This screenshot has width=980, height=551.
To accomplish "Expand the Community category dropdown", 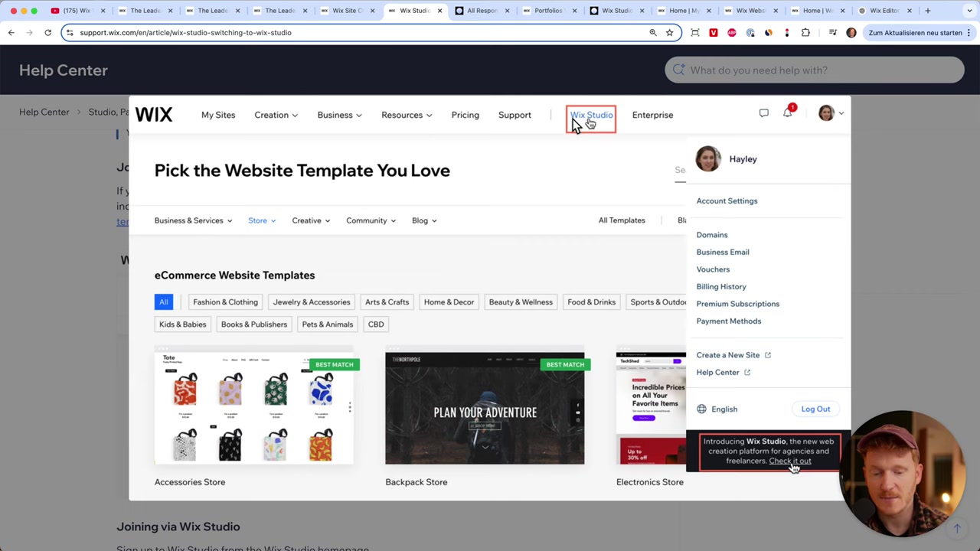I will coord(371,220).
